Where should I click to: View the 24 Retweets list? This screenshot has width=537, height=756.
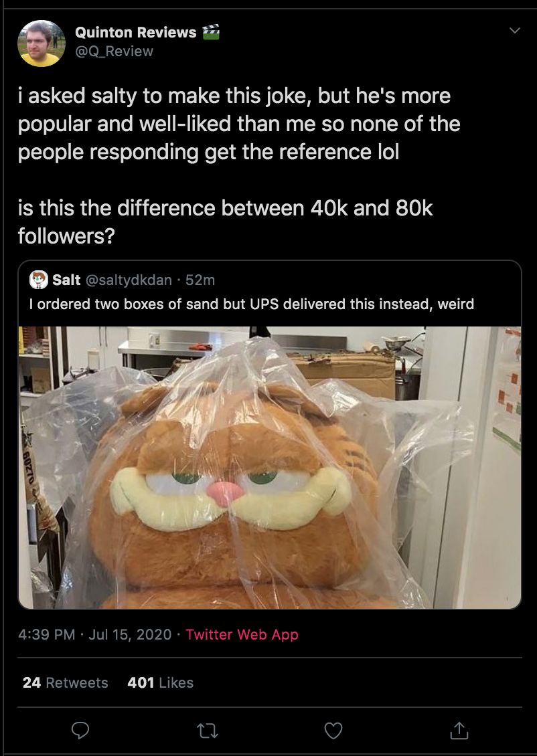click(65, 682)
